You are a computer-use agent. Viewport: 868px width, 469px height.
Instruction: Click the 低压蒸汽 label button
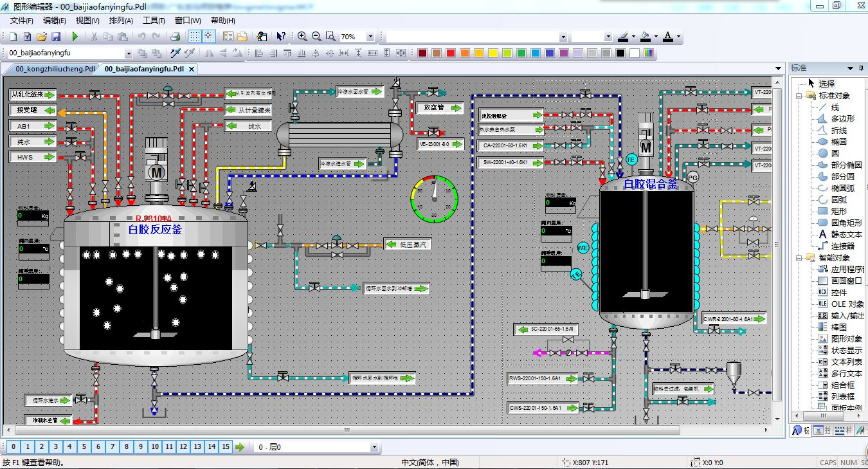pos(406,244)
